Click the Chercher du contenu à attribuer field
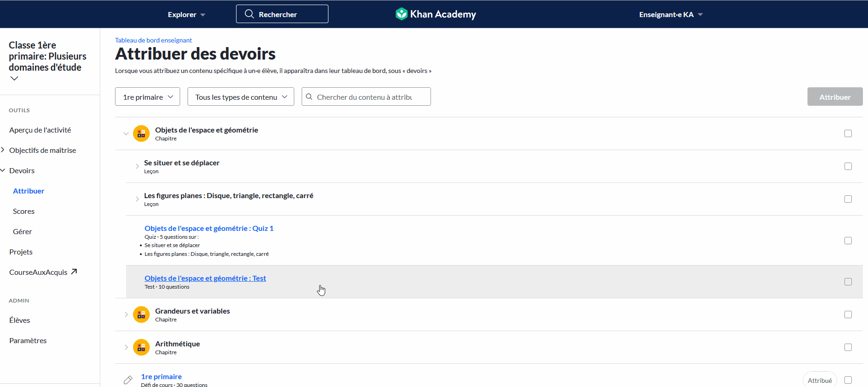868x387 pixels. pyautogui.click(x=366, y=97)
